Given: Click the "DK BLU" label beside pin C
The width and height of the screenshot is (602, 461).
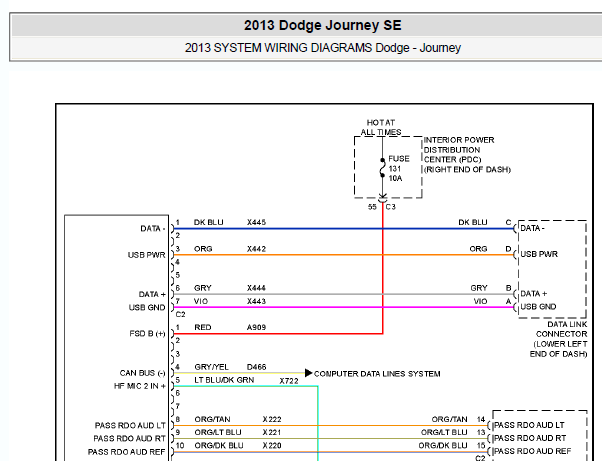Looking at the screenshot, I should 473,222.
